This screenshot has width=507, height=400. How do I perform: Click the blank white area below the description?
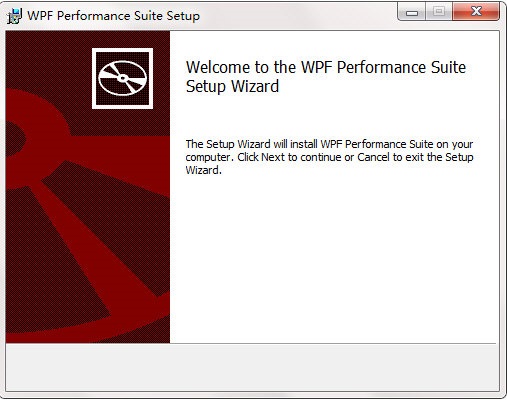pyautogui.click(x=333, y=260)
